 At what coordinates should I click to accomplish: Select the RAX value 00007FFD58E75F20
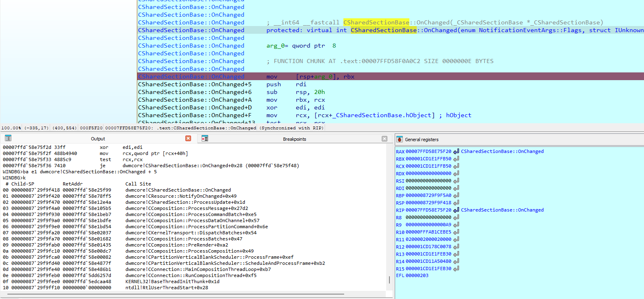tap(429, 151)
